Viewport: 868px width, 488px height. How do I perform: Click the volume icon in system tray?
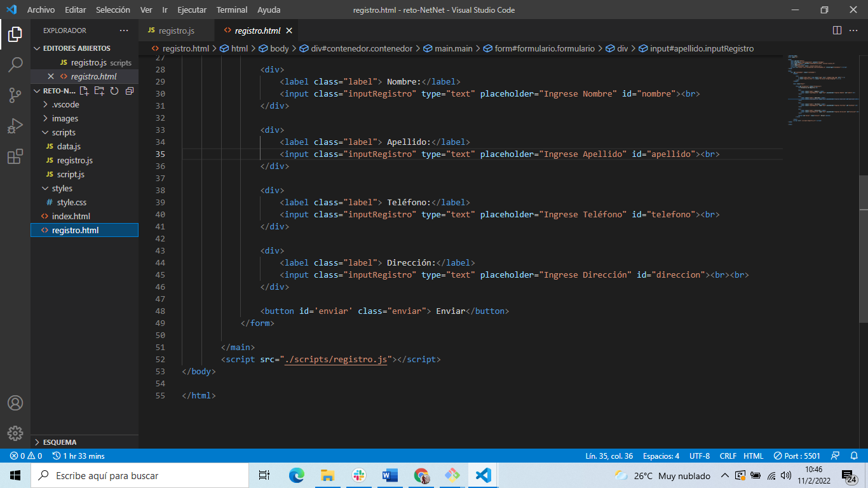pyautogui.click(x=786, y=475)
